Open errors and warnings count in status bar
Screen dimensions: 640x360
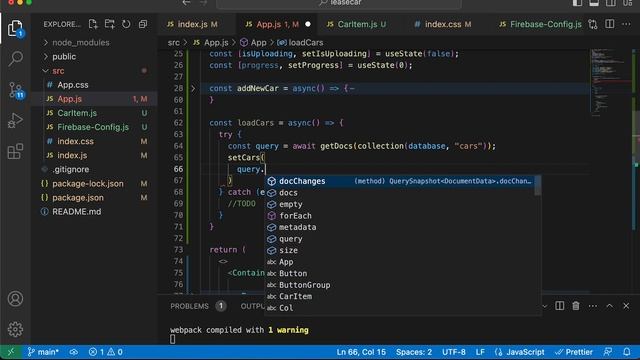(x=106, y=352)
